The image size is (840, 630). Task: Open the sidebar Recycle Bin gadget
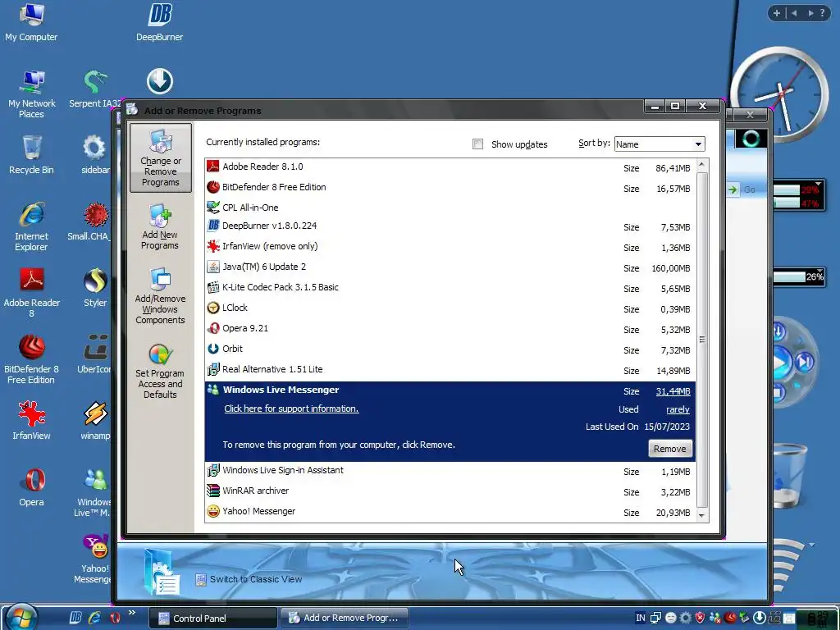click(788, 475)
